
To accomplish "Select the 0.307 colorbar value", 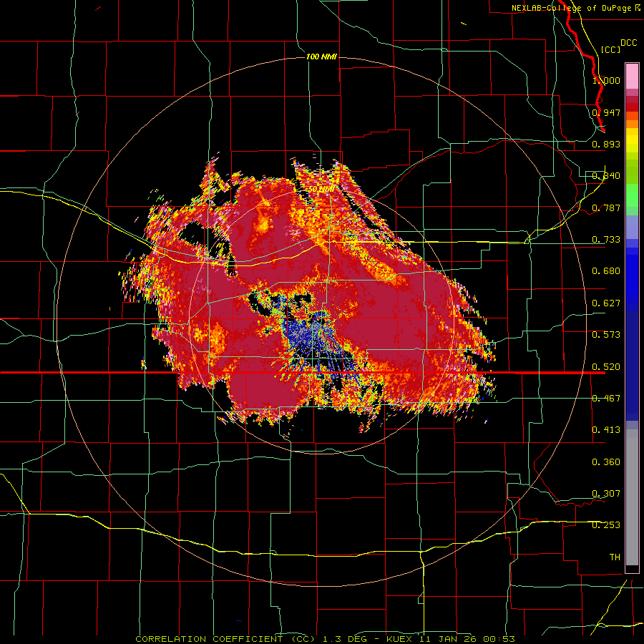I will point(606,494).
